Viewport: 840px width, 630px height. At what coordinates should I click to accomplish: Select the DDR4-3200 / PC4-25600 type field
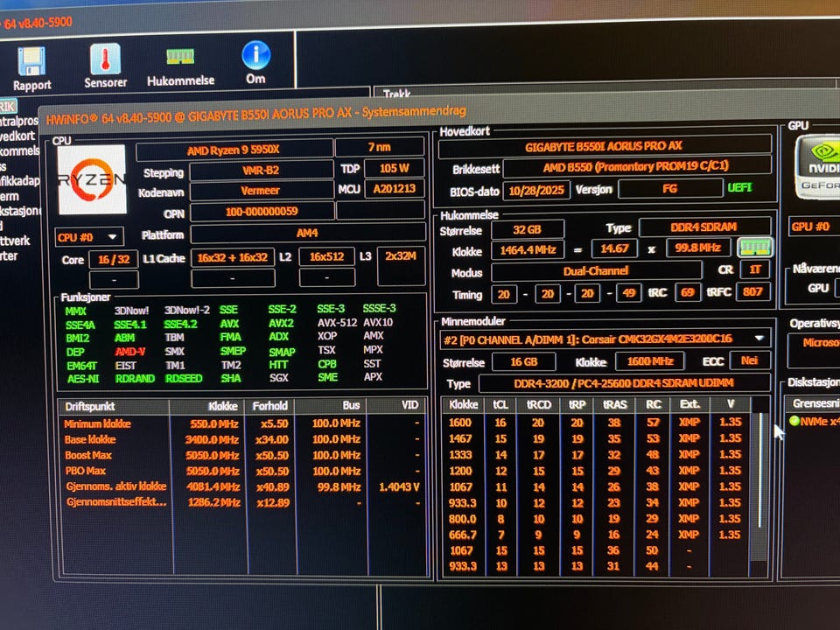[624, 383]
